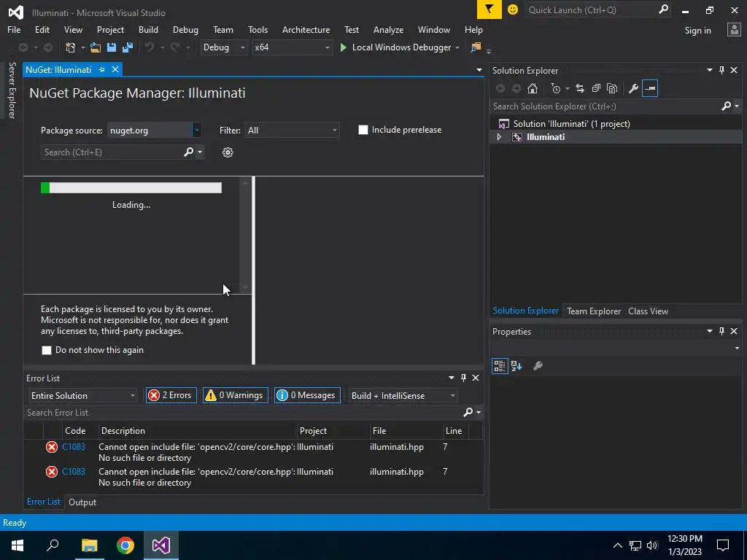Click the Properties wrench icon in Solution Explorer
The image size is (747, 560).
click(x=633, y=88)
